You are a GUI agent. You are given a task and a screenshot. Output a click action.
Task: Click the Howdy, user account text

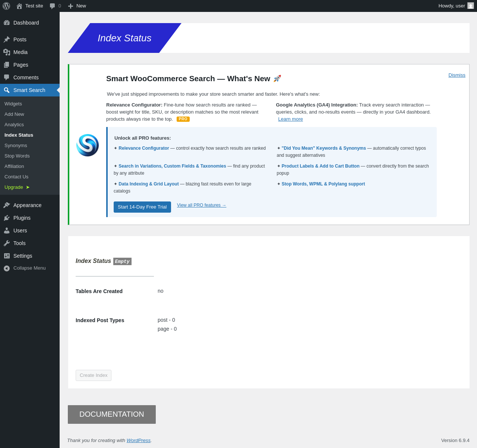[452, 6]
